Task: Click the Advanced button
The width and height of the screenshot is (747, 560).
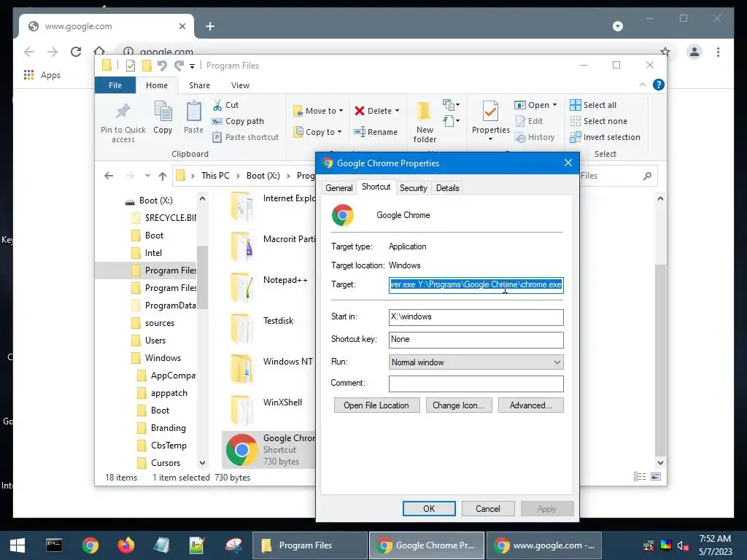Action: tap(531, 405)
